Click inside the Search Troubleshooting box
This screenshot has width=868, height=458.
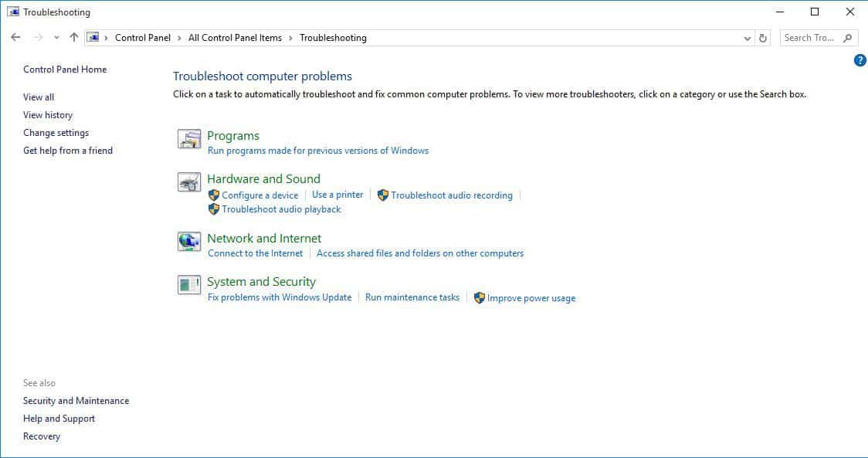coord(807,37)
